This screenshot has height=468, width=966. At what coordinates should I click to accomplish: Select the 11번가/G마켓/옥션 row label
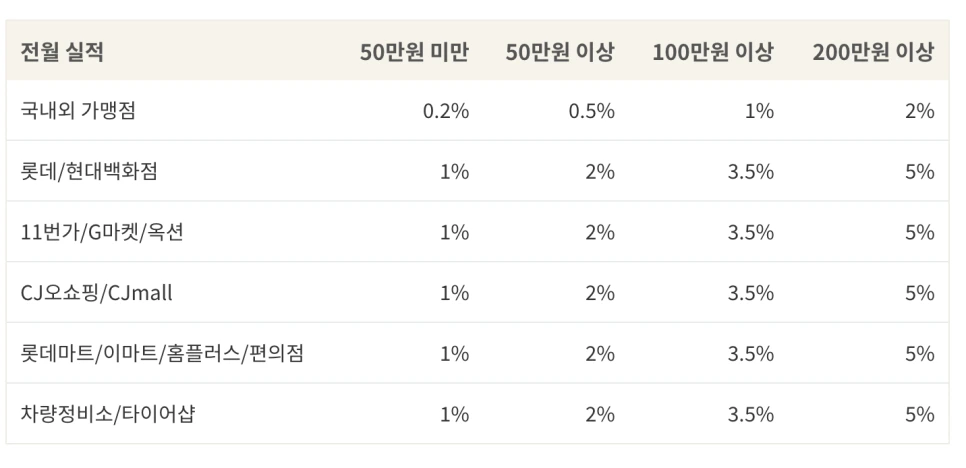[102, 232]
